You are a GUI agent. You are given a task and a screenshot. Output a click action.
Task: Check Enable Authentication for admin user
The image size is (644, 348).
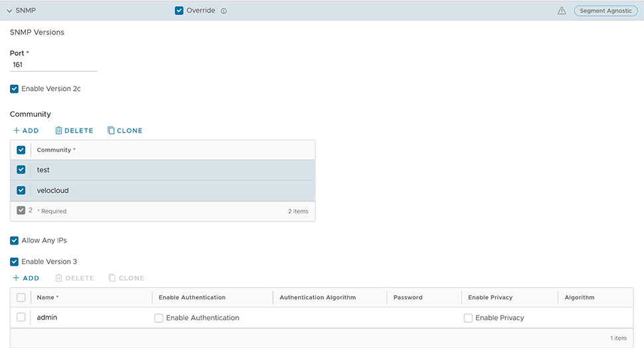click(159, 318)
